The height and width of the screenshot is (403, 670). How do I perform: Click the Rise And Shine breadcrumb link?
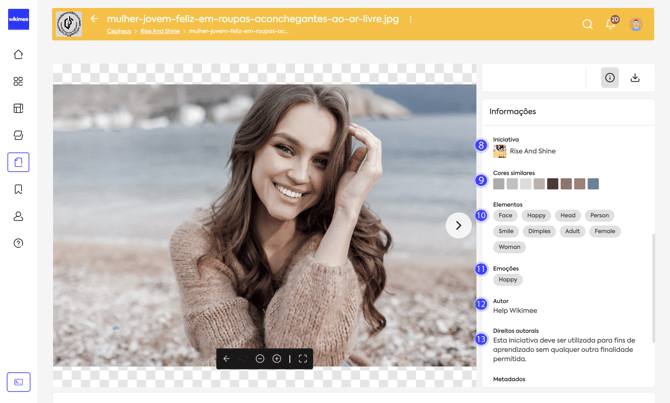click(160, 31)
